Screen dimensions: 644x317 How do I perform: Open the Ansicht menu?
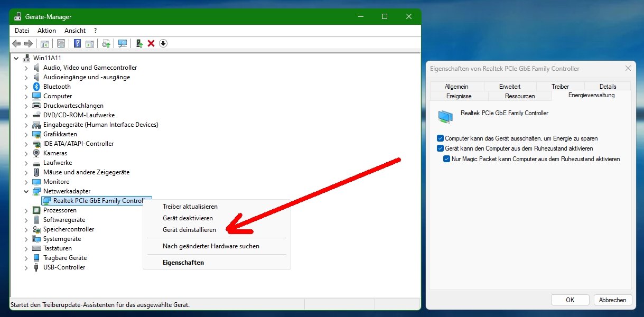(75, 31)
